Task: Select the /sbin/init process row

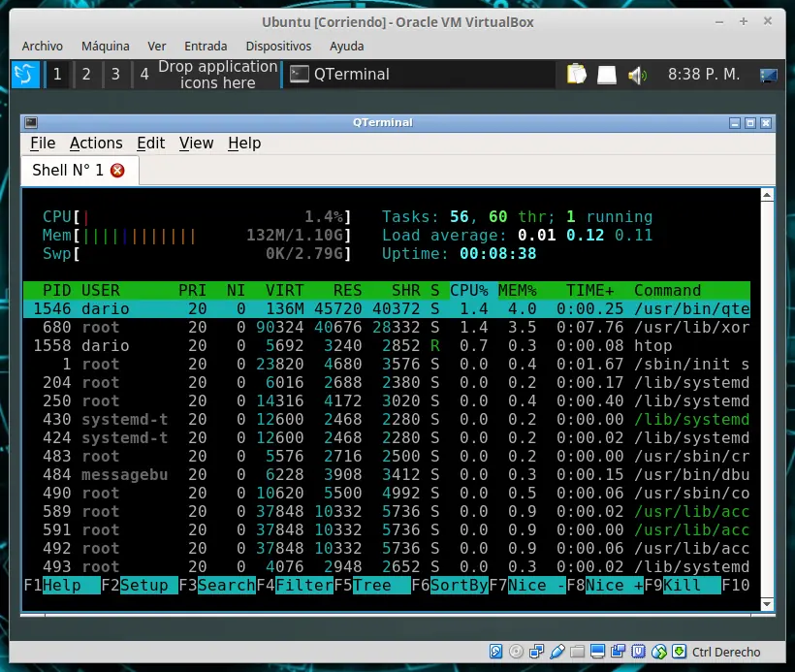Action: (x=387, y=365)
